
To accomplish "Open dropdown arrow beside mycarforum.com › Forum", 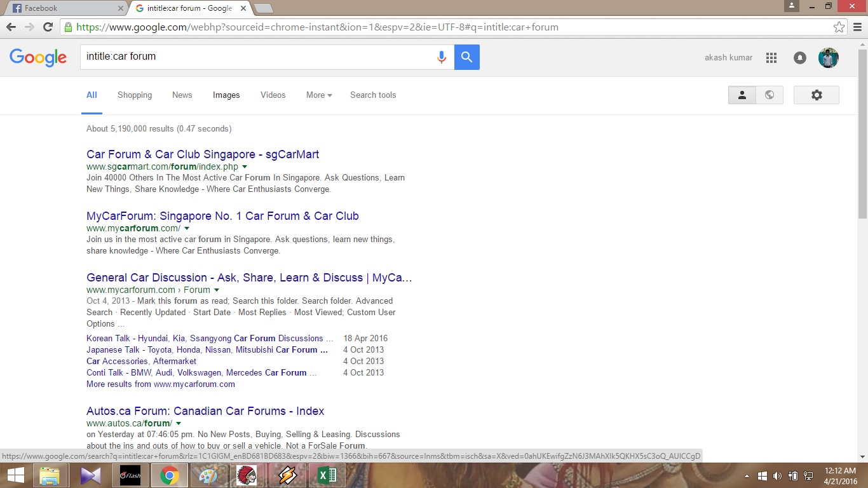I will tap(217, 290).
